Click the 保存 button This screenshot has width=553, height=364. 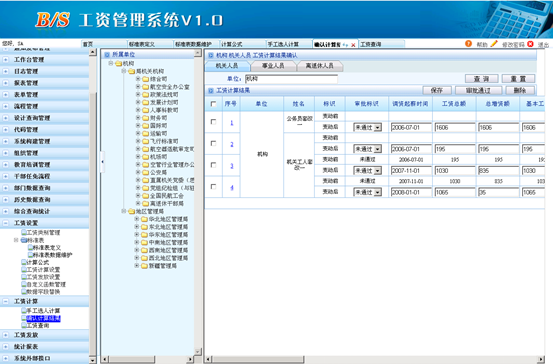(x=437, y=90)
